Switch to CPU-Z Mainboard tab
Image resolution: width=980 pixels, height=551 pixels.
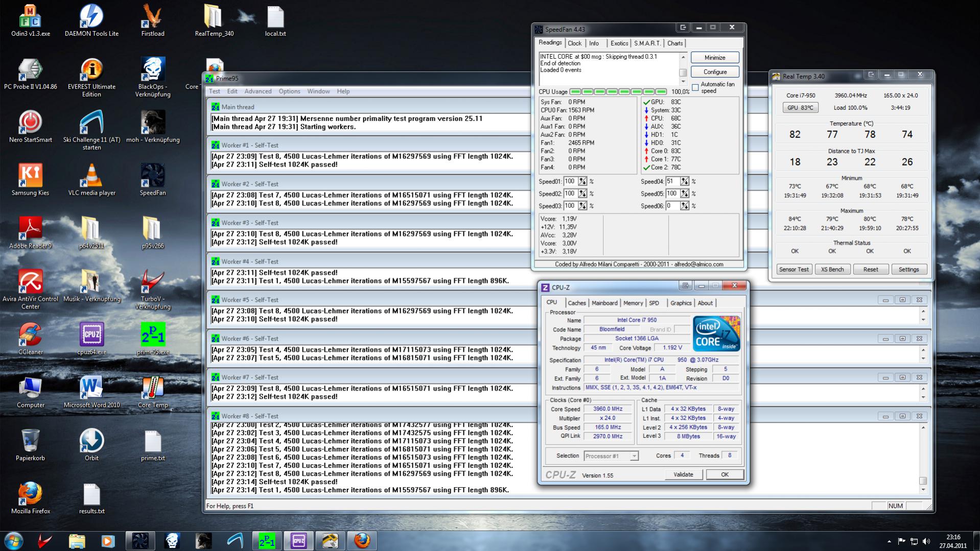(604, 303)
